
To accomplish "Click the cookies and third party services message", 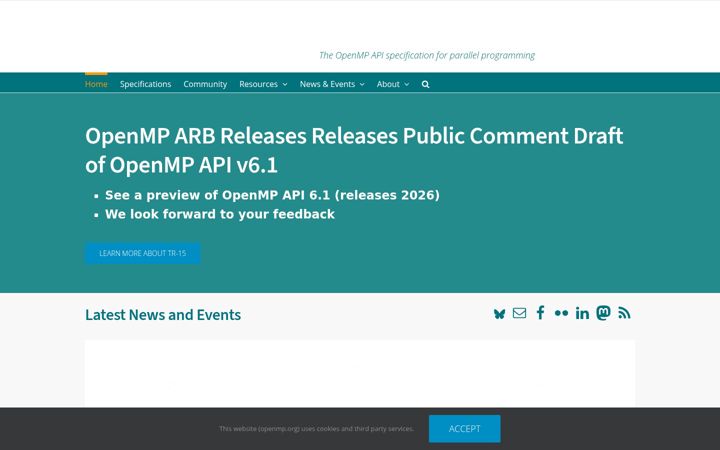I will (316, 428).
